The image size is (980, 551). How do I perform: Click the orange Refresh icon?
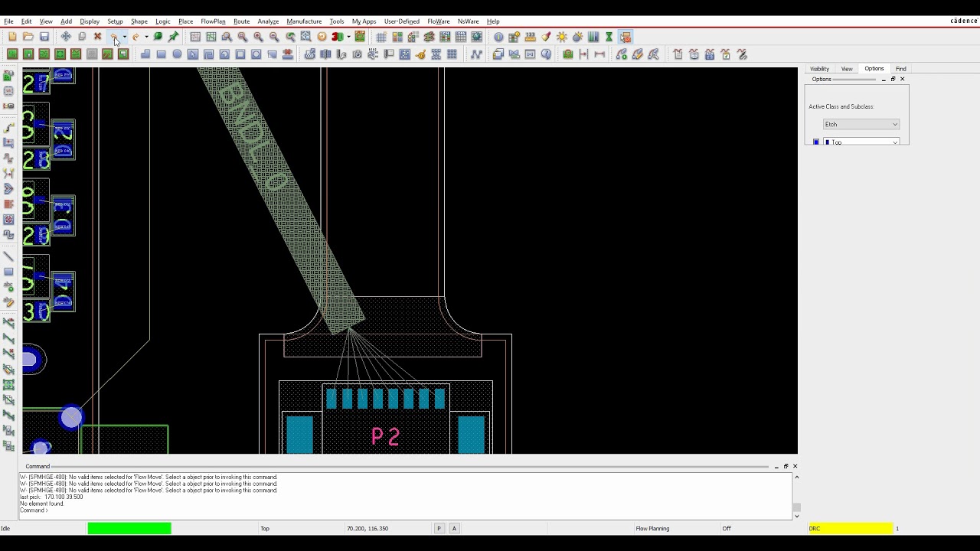(x=322, y=37)
